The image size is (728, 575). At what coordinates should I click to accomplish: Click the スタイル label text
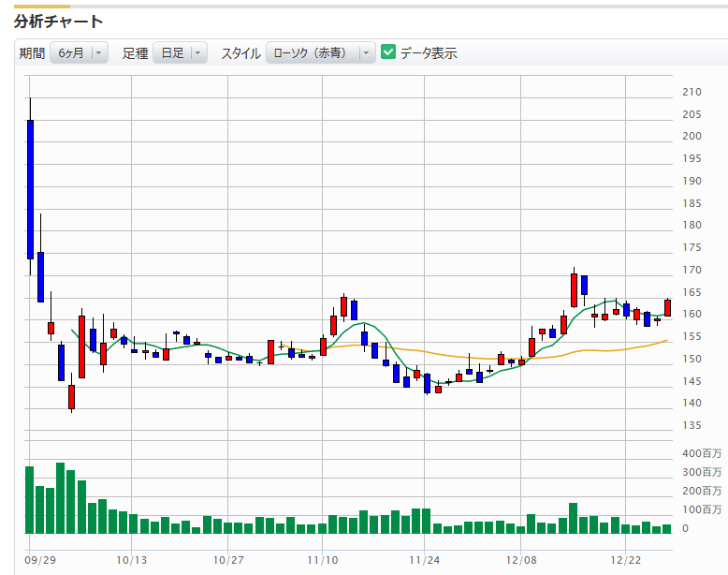[x=240, y=53]
